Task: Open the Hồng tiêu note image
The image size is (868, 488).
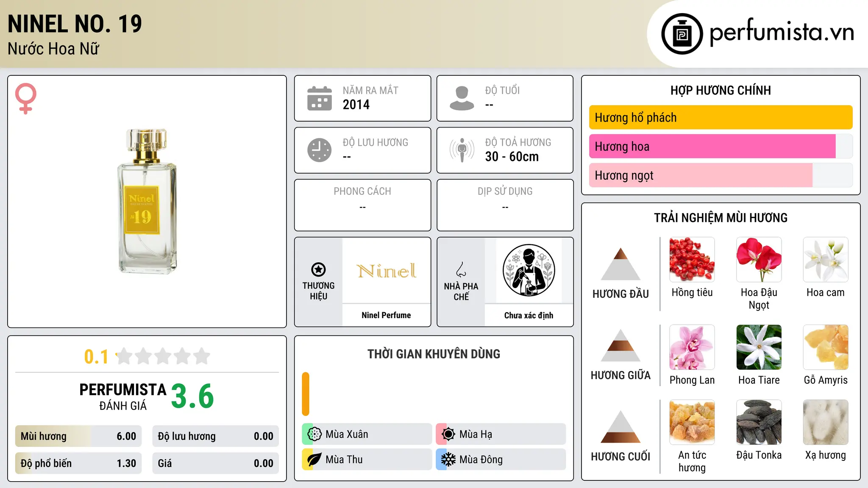Action: [x=692, y=260]
